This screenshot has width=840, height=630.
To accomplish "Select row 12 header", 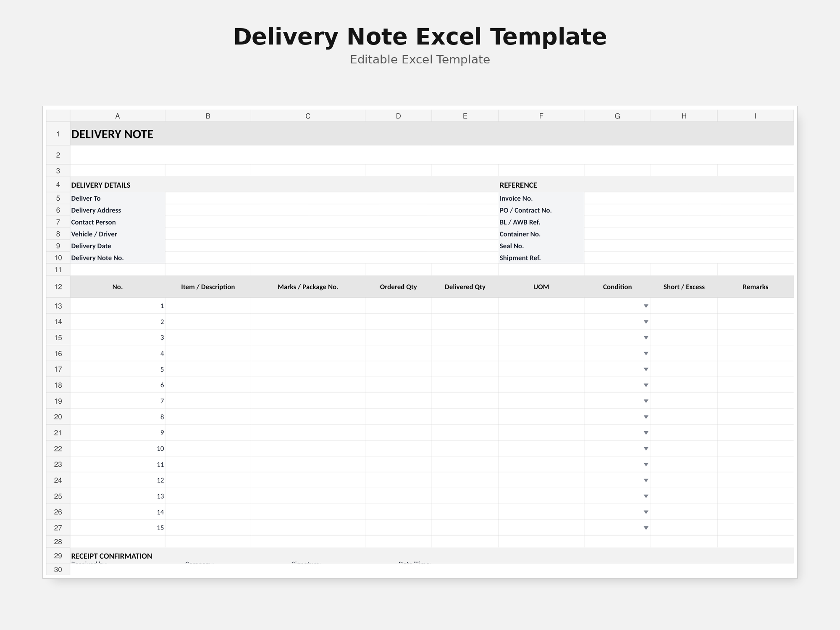I will [58, 287].
